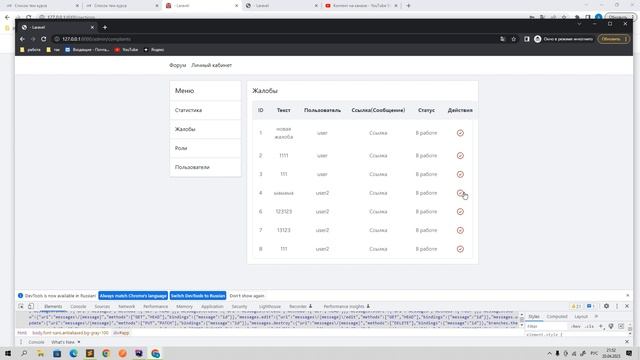640x360 pixels.
Task: Reload the page in the incognito window
Action: [44, 39]
